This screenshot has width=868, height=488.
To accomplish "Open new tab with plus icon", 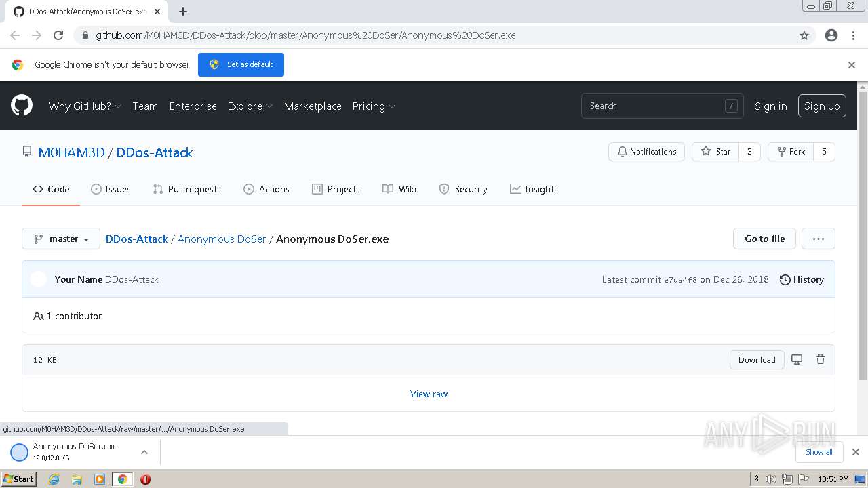I will coord(183,12).
